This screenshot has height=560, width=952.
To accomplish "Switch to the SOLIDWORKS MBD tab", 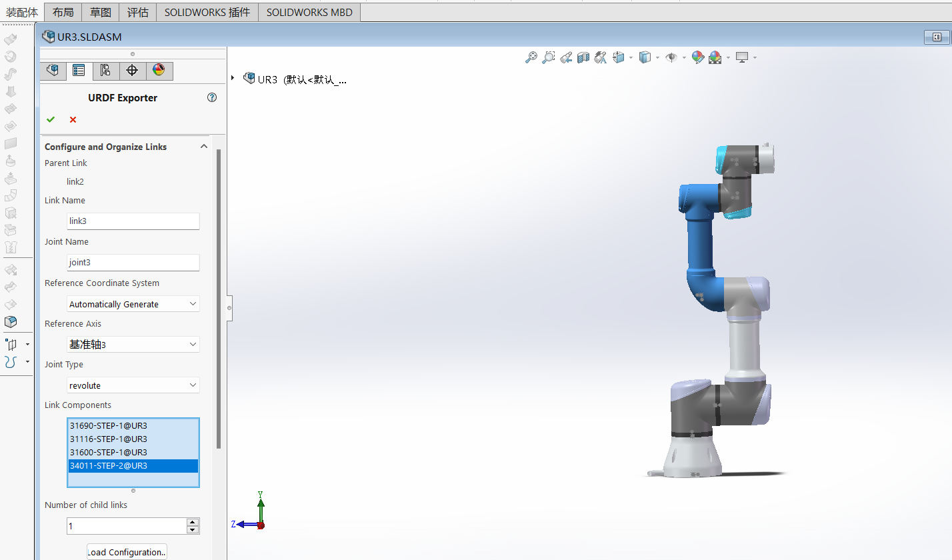I will (x=309, y=11).
